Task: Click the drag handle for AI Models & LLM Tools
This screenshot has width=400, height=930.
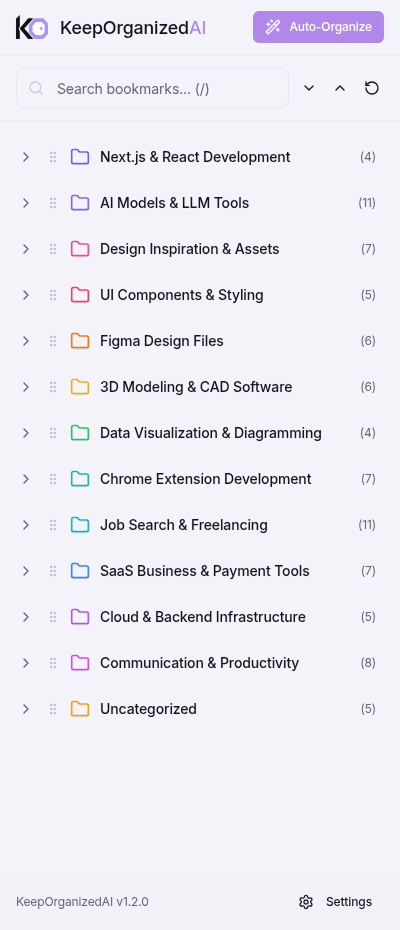Action: 53,203
